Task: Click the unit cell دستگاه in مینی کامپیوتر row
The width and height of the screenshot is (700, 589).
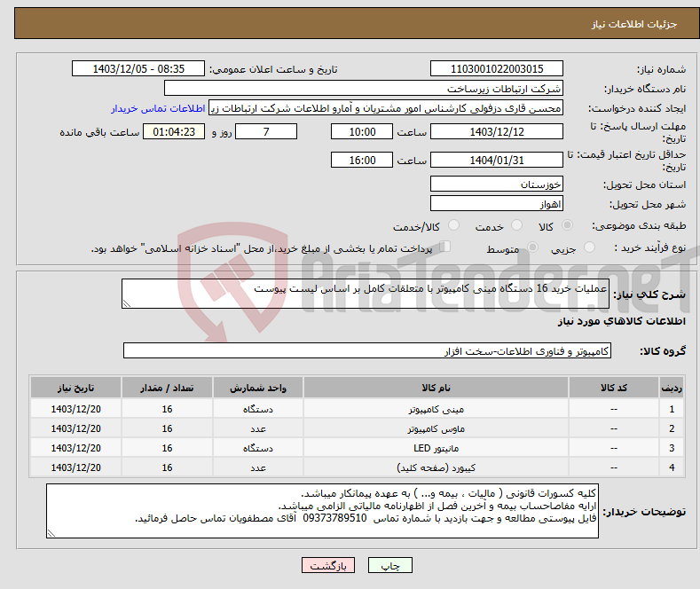Action: (x=258, y=409)
